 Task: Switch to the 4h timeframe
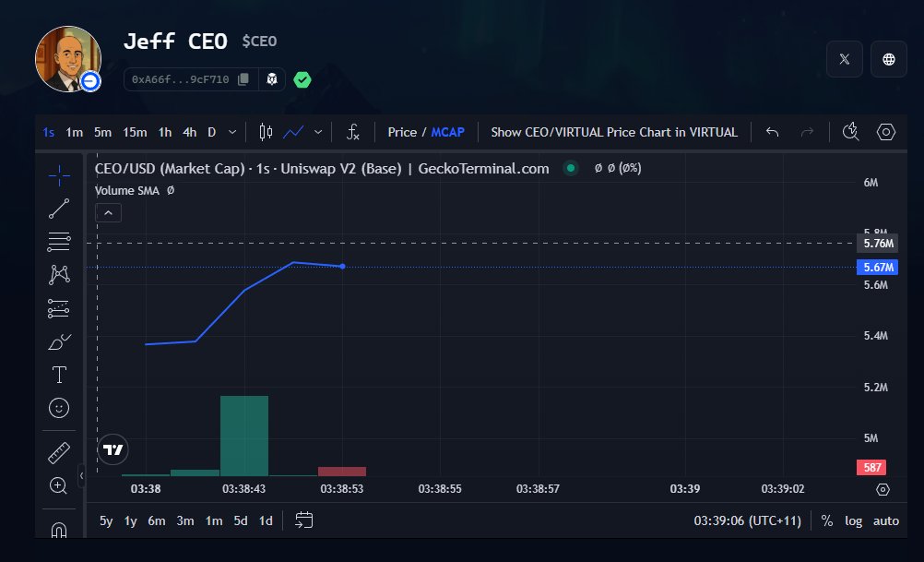190,132
